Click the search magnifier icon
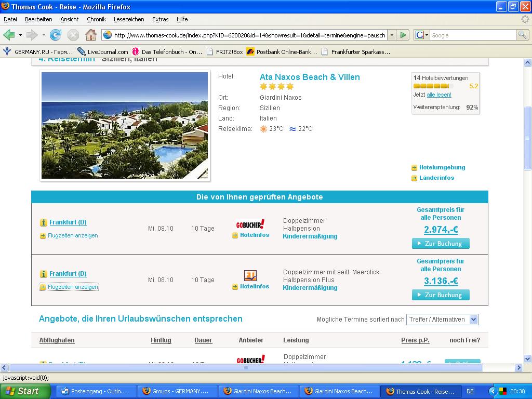The image size is (532, 399). pos(522,35)
